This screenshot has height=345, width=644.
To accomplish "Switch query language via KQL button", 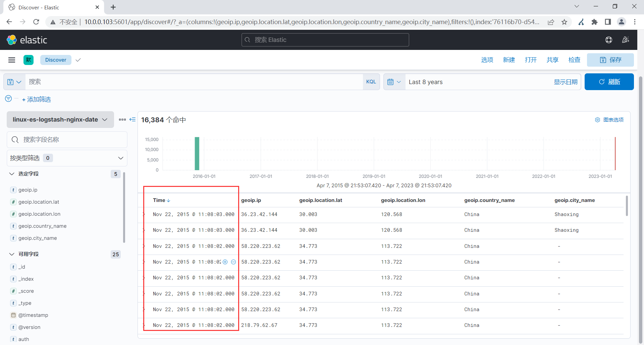I will (371, 82).
